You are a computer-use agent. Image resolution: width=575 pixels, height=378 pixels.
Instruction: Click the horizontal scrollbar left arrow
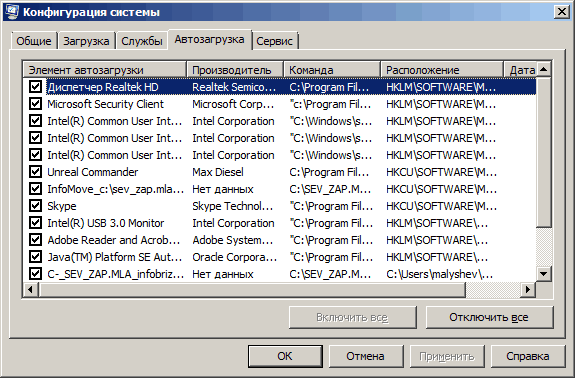coord(30,290)
